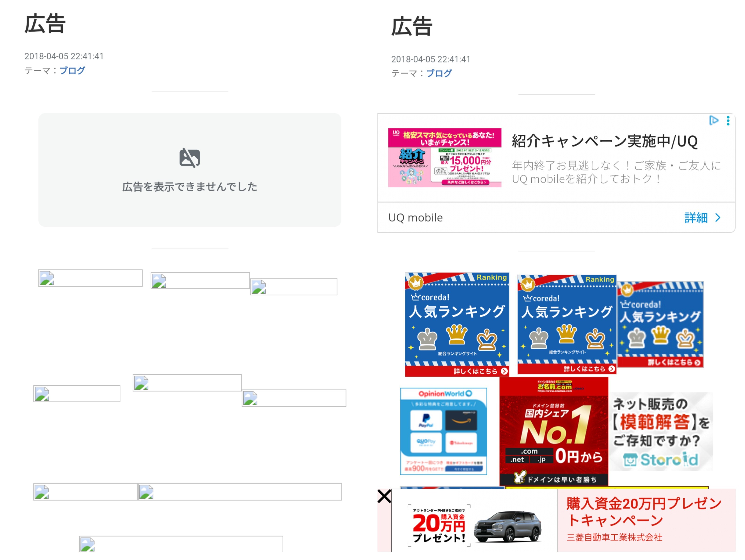This screenshot has height=560, width=745.
Task: Click the 詳細 link in UQ ad
Action: point(696,218)
